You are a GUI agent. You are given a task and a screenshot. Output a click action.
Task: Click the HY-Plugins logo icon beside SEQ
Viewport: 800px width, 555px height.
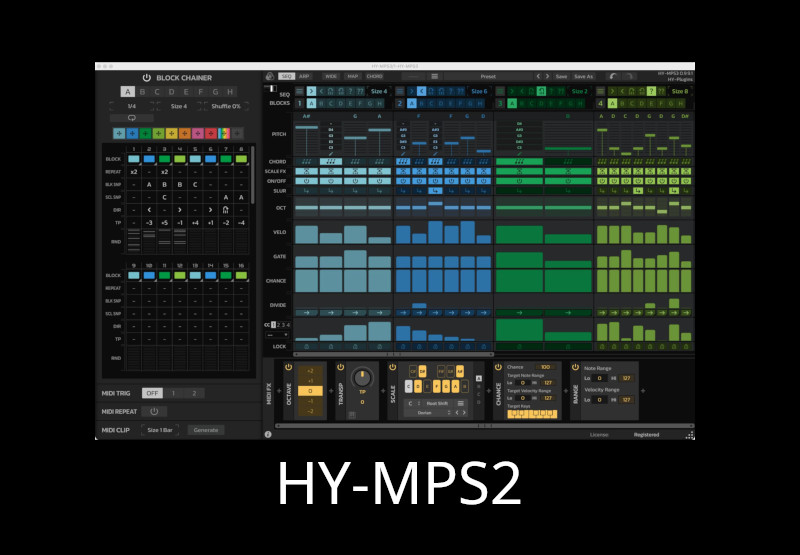(270, 77)
